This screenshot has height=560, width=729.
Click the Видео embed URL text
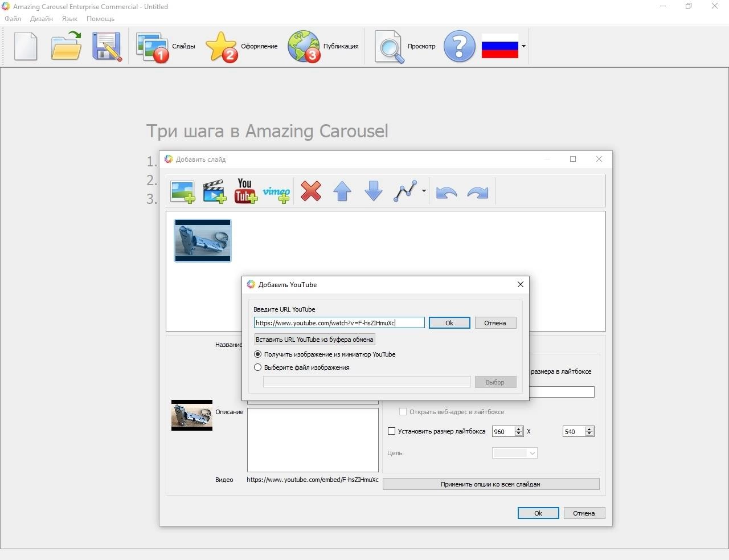tap(313, 480)
